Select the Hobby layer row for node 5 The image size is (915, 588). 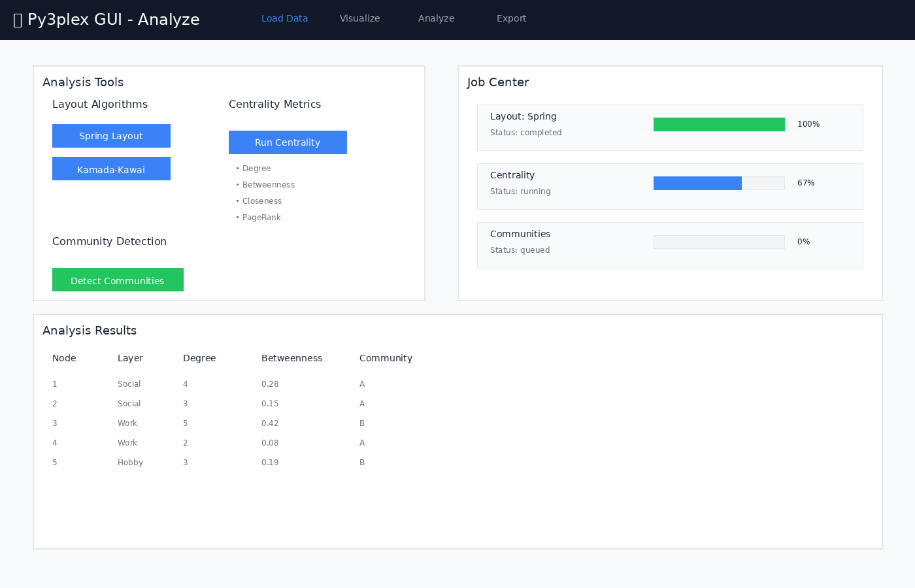[x=130, y=463]
